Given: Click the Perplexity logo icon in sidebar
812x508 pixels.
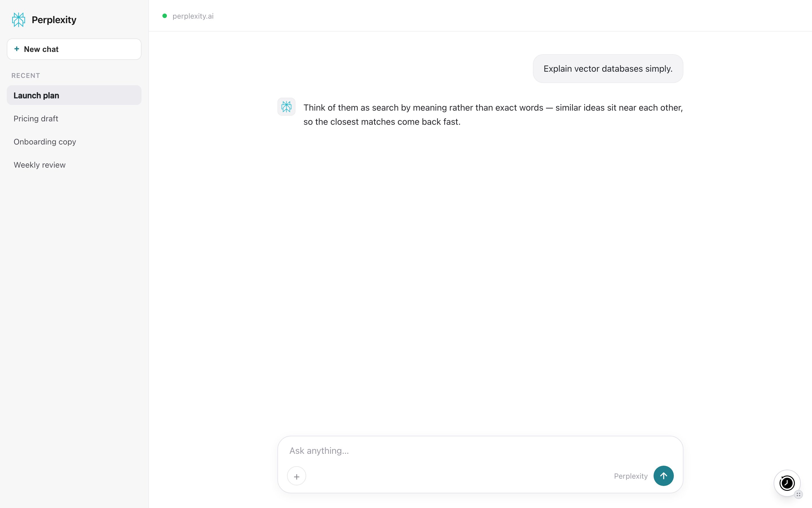Looking at the screenshot, I should (x=18, y=20).
